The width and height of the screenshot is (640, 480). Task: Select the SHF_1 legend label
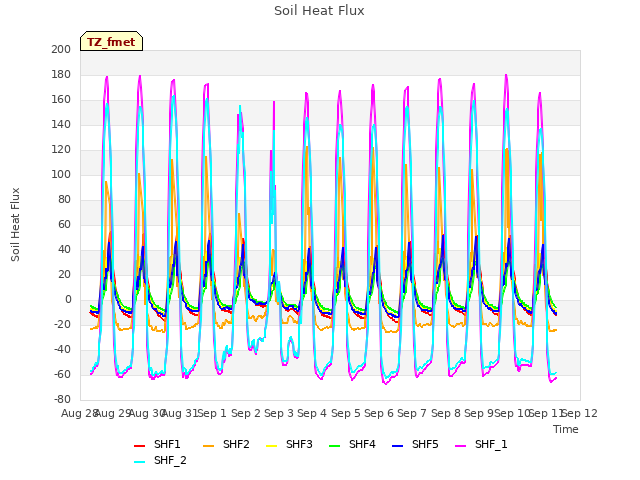491,444
